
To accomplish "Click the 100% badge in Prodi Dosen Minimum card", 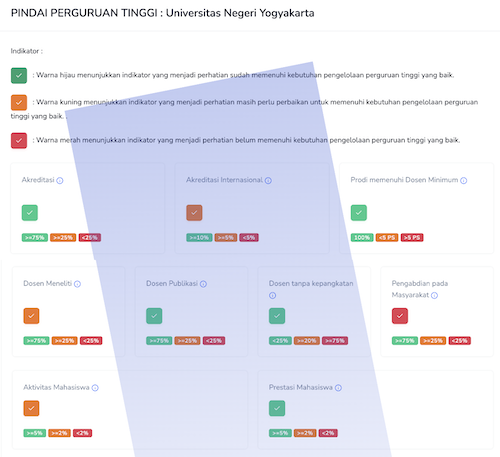I will pyautogui.click(x=362, y=238).
